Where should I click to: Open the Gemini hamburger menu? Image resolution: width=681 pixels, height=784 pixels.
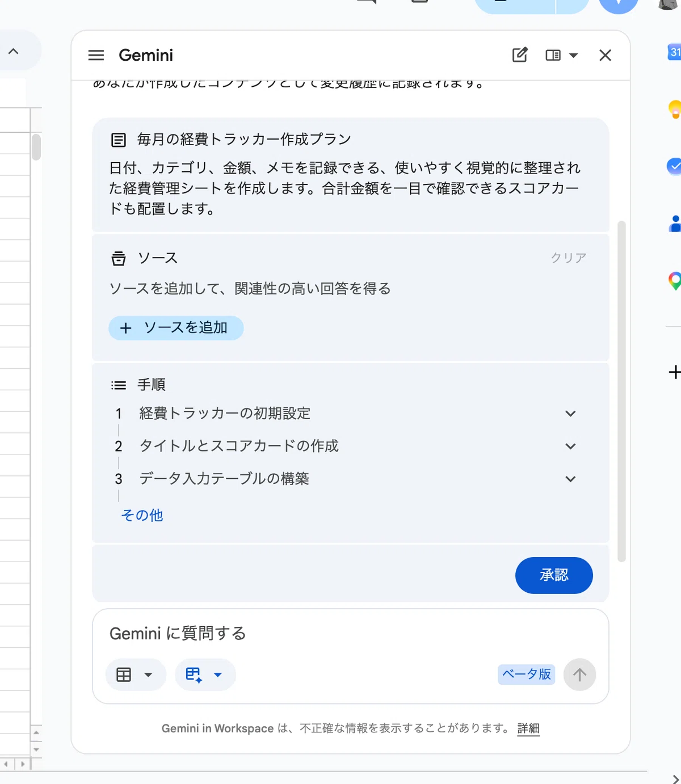[x=96, y=55]
